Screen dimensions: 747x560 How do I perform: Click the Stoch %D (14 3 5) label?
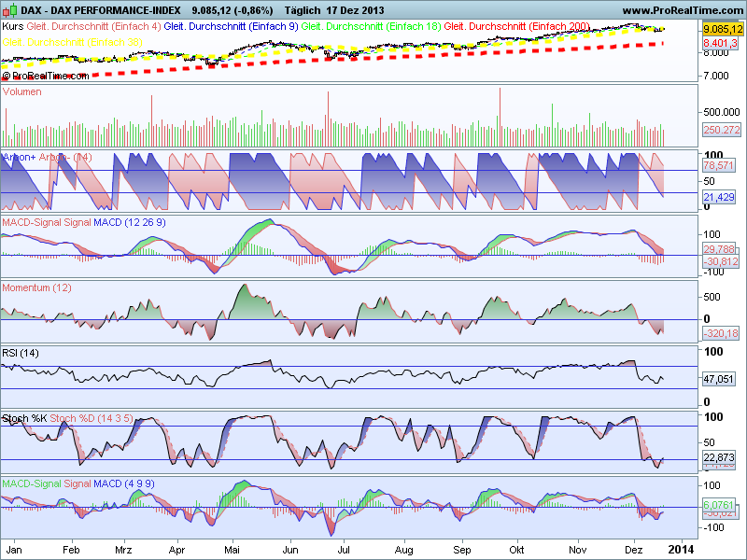(x=92, y=418)
